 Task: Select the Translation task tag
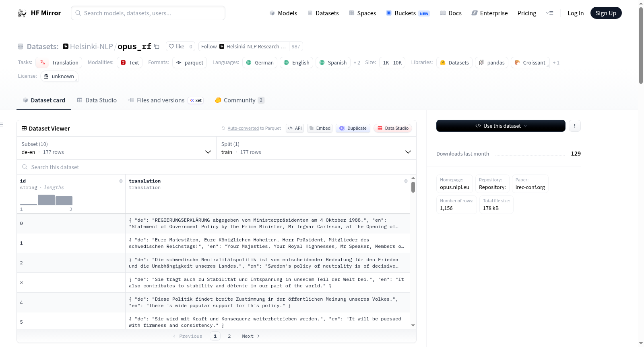point(59,62)
